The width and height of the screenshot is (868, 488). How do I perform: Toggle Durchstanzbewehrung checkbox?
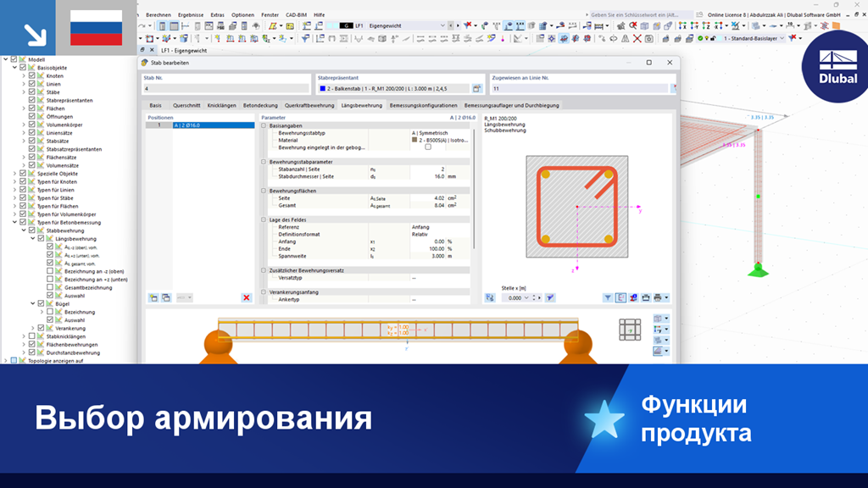[32, 352]
